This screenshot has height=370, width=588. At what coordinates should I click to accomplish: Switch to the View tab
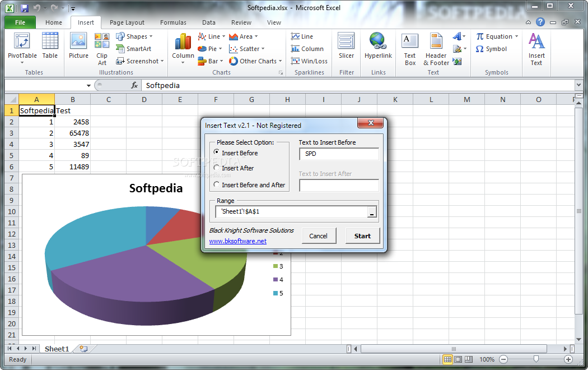pos(274,22)
